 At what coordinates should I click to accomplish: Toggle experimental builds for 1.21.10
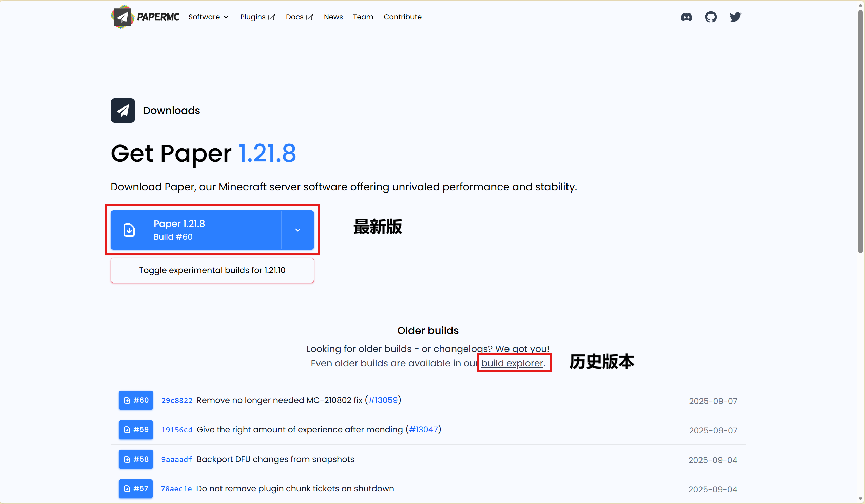pyautogui.click(x=212, y=270)
